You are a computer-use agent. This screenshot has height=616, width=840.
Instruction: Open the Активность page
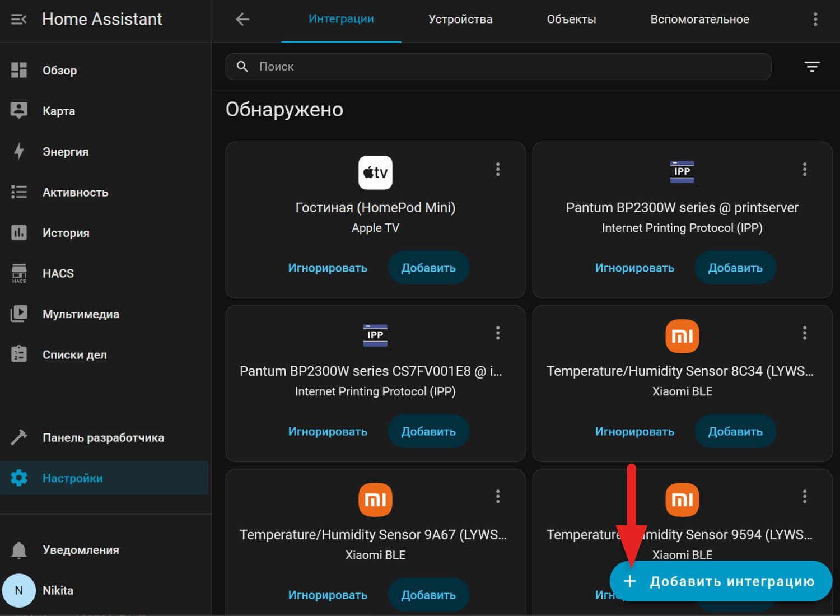[x=75, y=192]
